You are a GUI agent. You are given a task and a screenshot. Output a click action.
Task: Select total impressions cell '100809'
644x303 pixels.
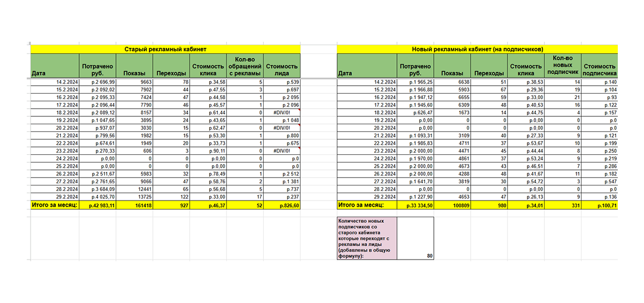point(452,204)
